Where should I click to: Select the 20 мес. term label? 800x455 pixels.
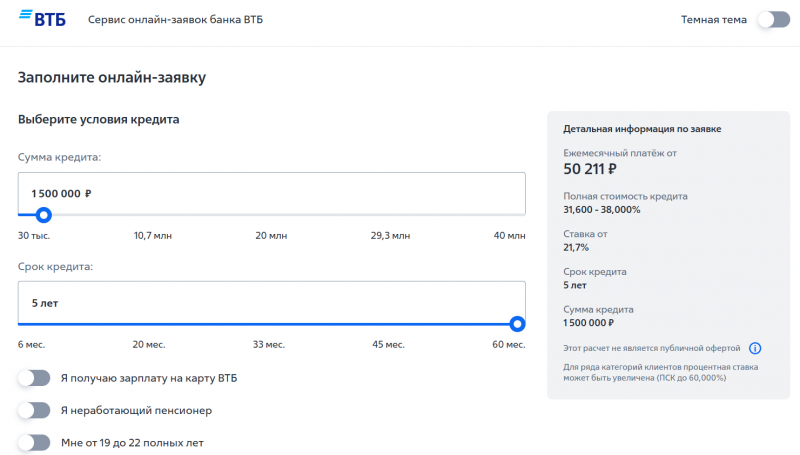(x=149, y=345)
